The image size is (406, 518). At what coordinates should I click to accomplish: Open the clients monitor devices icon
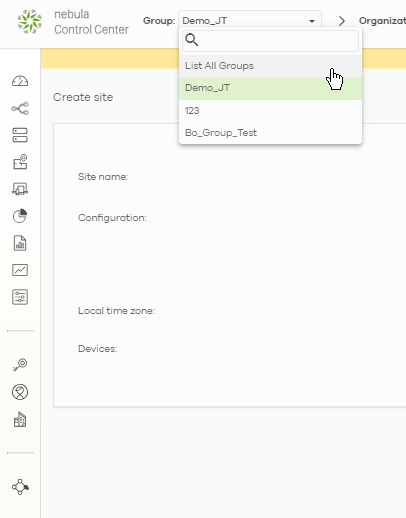coord(20,189)
